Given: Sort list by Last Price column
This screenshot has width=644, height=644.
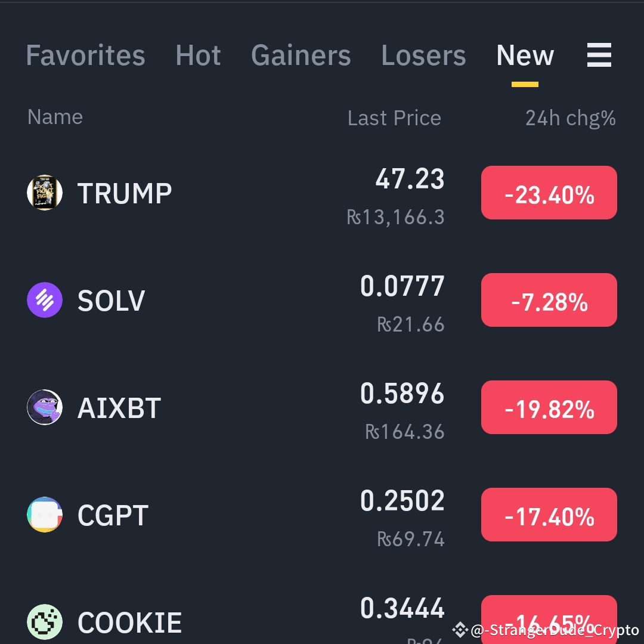Looking at the screenshot, I should [394, 117].
